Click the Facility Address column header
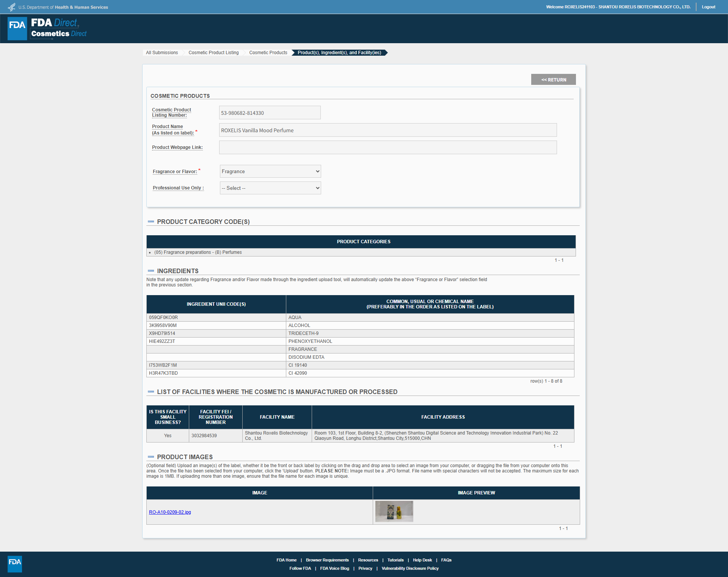728x577 pixels. click(x=443, y=417)
